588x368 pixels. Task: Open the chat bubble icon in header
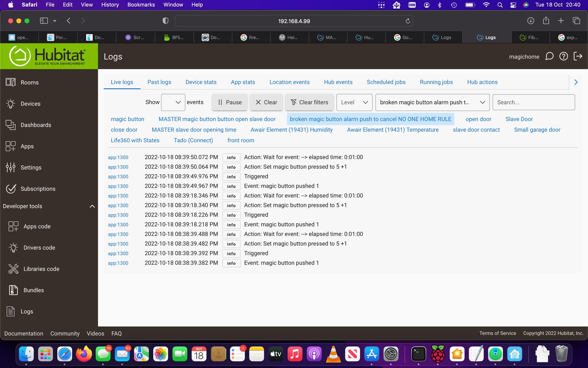pyautogui.click(x=549, y=56)
